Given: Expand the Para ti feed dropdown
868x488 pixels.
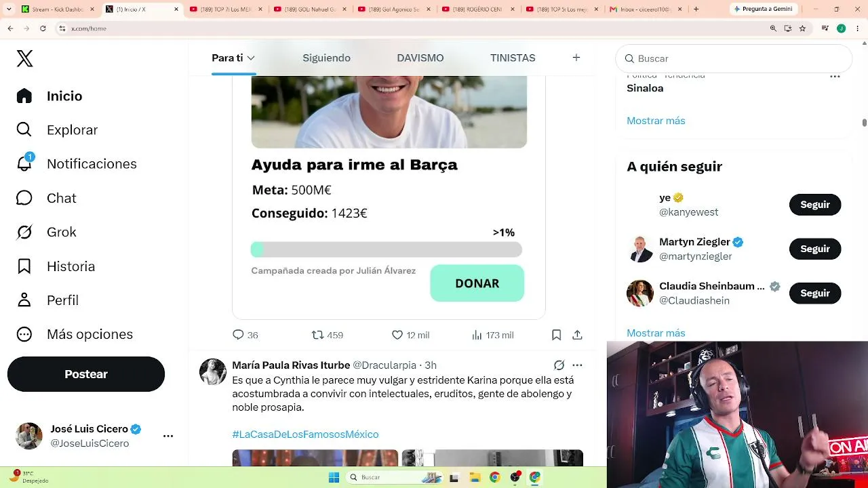Looking at the screenshot, I should (x=251, y=58).
